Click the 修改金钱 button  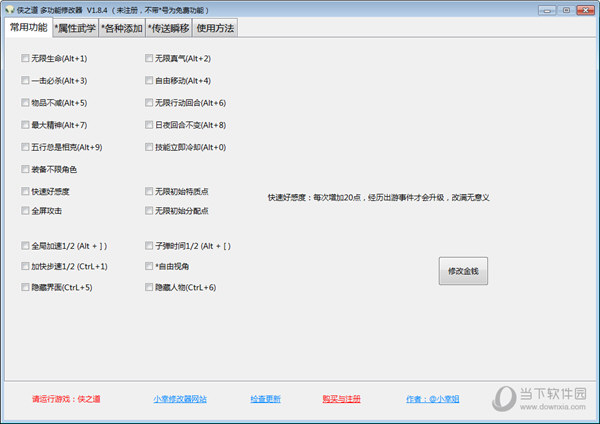[463, 271]
